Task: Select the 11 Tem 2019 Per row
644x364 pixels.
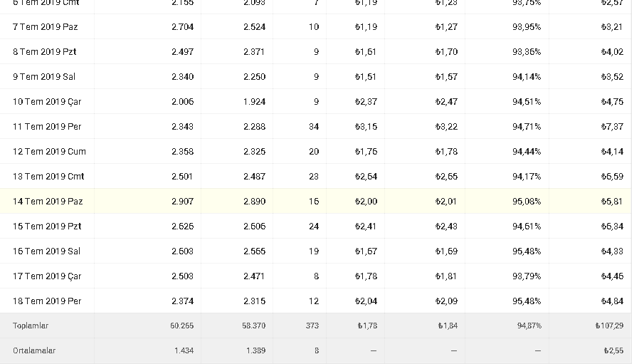Action: (x=315, y=126)
